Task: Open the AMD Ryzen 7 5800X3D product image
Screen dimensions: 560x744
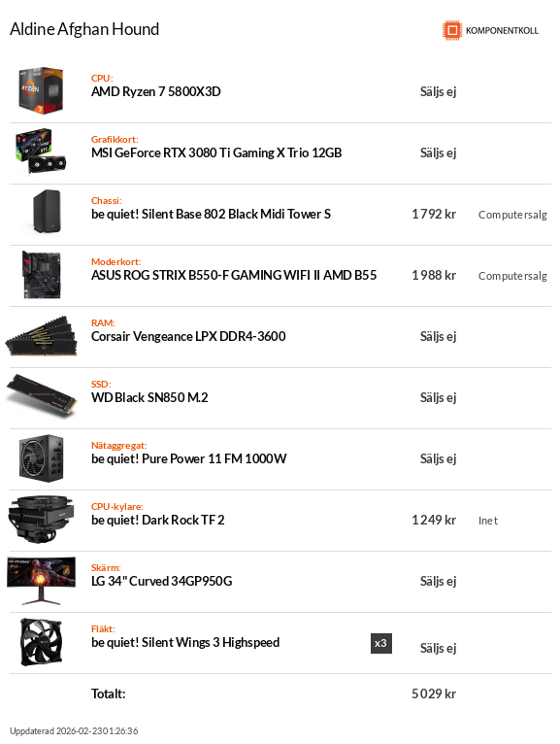Action: pos(41,90)
